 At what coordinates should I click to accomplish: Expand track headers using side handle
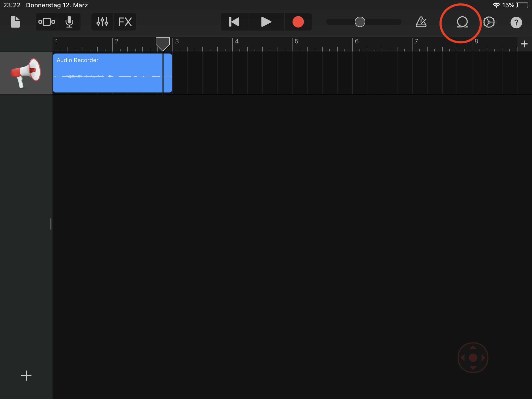[x=51, y=224]
